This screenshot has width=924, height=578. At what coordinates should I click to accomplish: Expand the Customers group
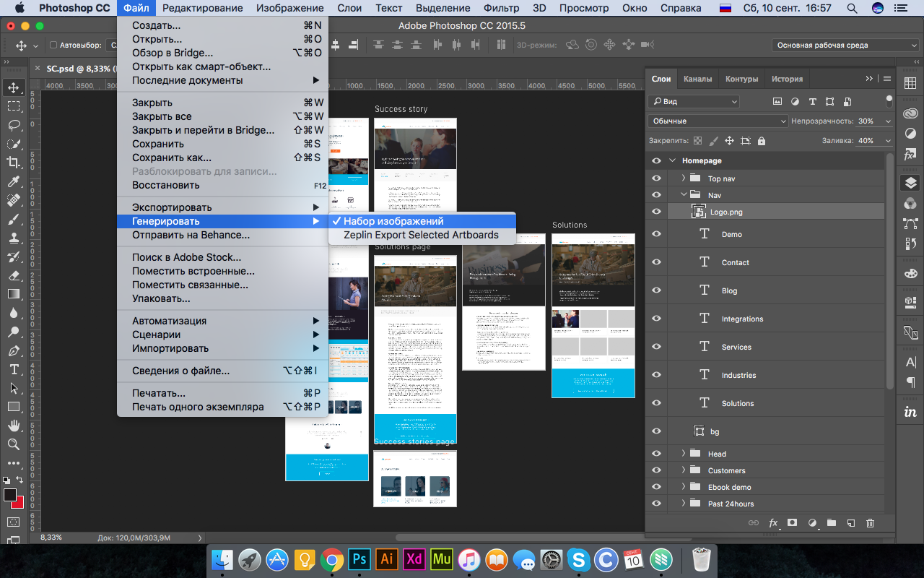click(684, 470)
